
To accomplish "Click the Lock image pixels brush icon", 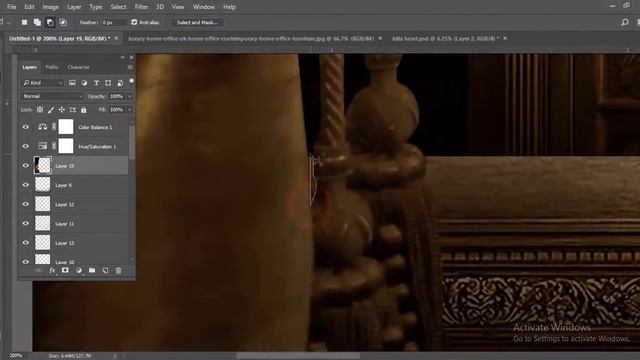I will [51, 110].
